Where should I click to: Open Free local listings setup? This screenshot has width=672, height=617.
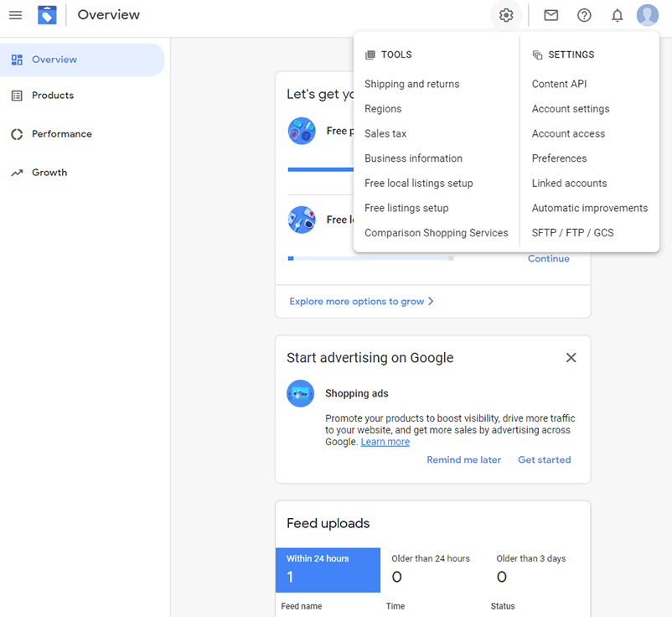tap(419, 184)
